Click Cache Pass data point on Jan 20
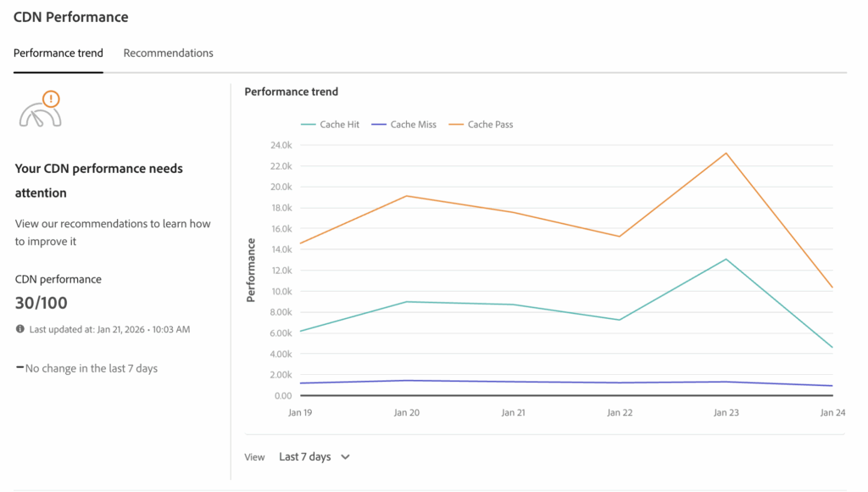Image resolution: width=868 pixels, height=492 pixels. (x=407, y=196)
